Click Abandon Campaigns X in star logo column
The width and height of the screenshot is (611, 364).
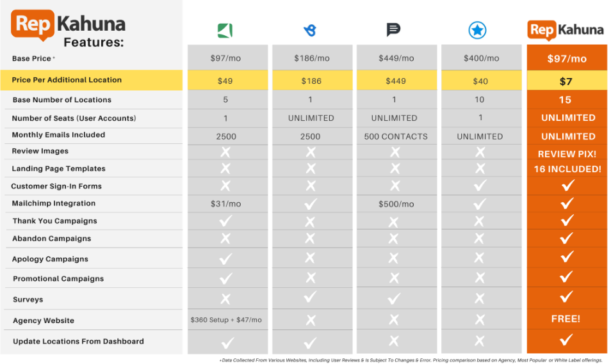479,238
